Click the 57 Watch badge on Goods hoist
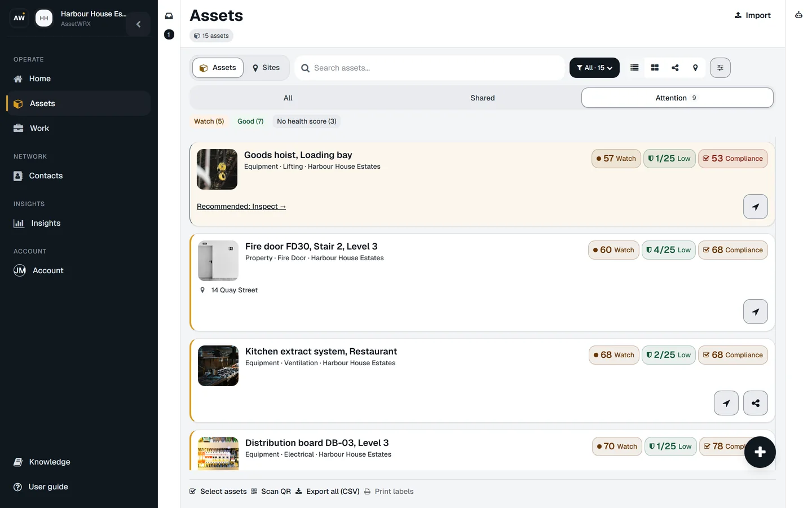The height and width of the screenshot is (508, 812). coord(616,159)
